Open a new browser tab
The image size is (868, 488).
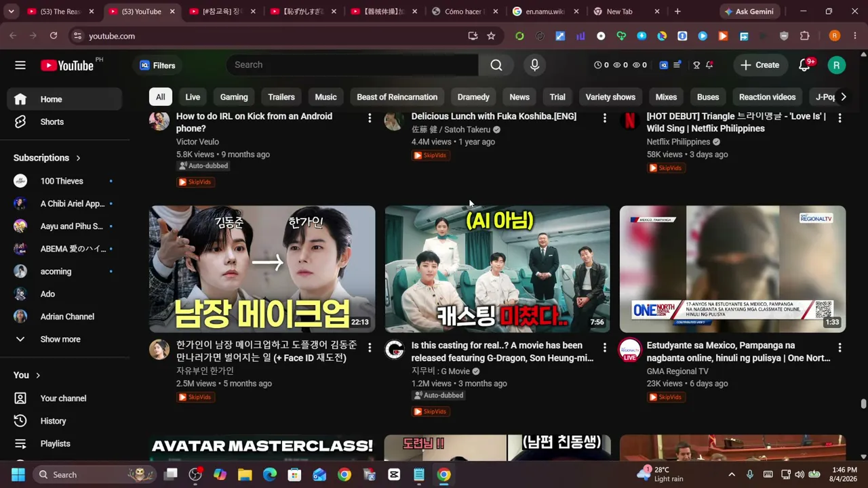pyautogui.click(x=677, y=12)
